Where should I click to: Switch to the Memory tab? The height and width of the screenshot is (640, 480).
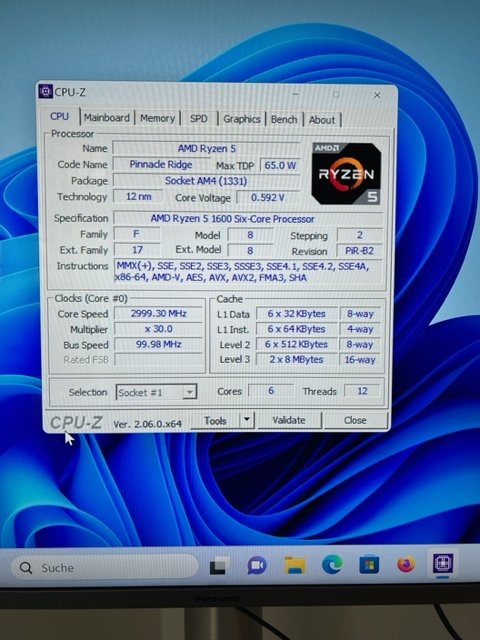pyautogui.click(x=158, y=118)
